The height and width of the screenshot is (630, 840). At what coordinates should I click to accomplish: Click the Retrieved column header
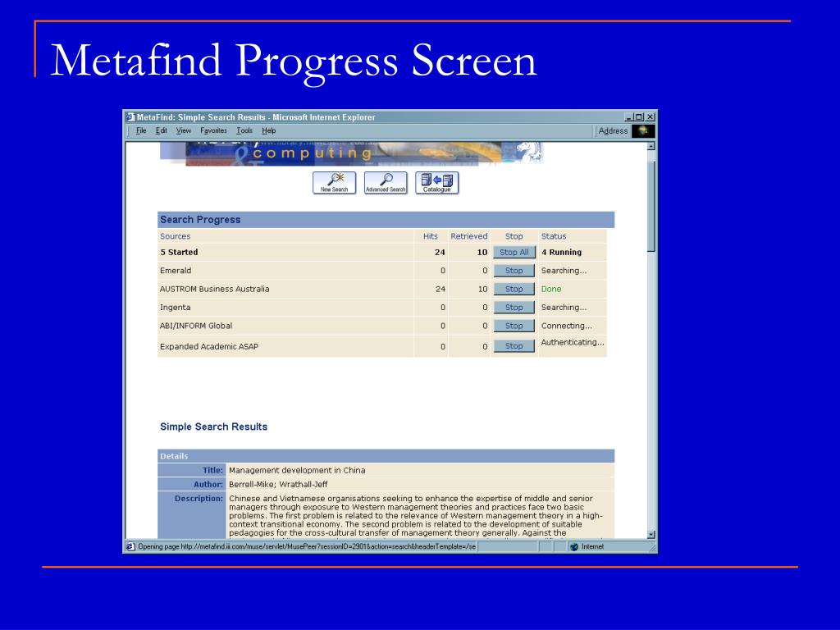pyautogui.click(x=469, y=236)
